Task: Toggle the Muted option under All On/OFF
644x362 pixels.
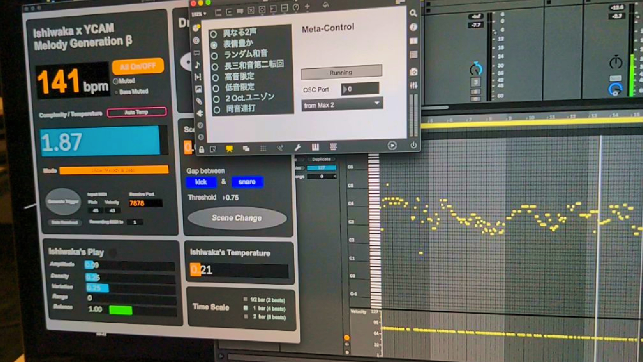Action: click(116, 81)
